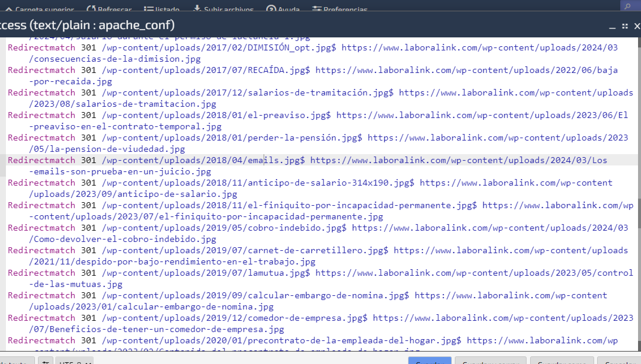Viewport: 641px width, 364px height.
Task: Click the editor's vertical scrollbar thumb
Action: [x=639, y=212]
